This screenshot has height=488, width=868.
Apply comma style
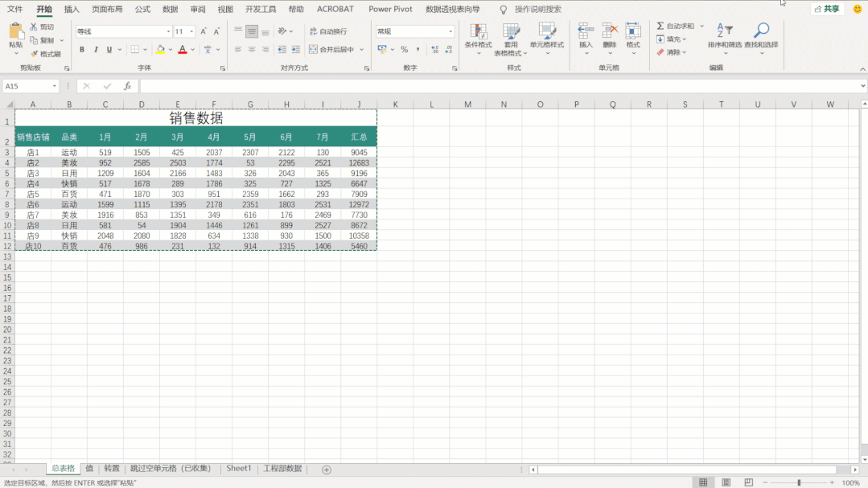(x=418, y=49)
